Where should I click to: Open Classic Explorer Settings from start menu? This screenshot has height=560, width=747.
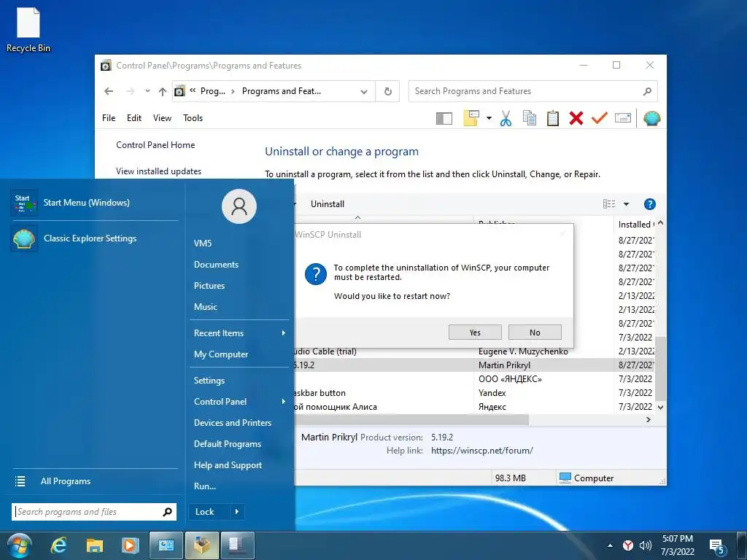point(94,238)
